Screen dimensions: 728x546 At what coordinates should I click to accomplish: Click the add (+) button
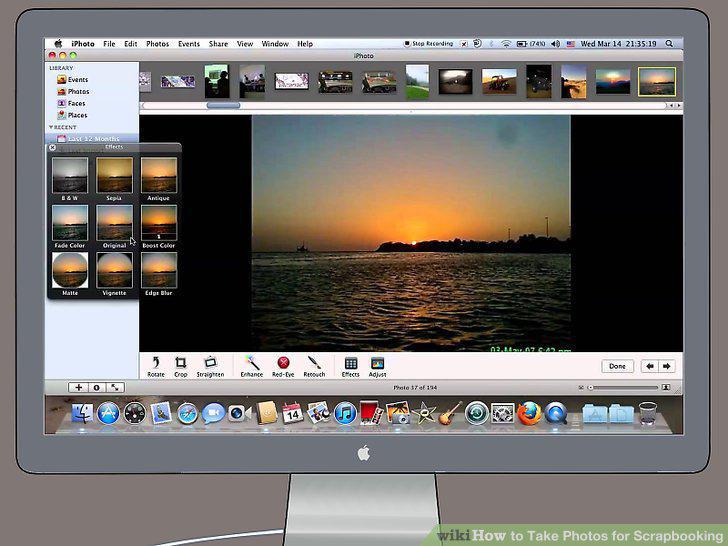[78, 387]
